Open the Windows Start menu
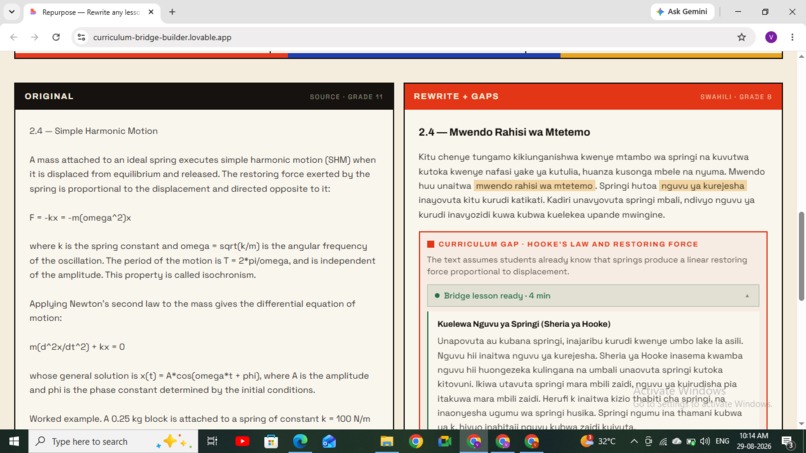The image size is (806, 453). (x=14, y=441)
